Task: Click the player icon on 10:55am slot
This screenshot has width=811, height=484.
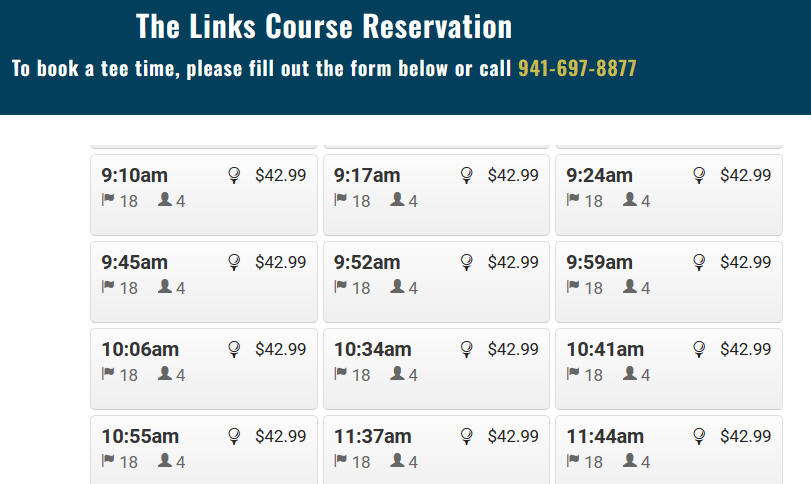Action: pos(164,460)
